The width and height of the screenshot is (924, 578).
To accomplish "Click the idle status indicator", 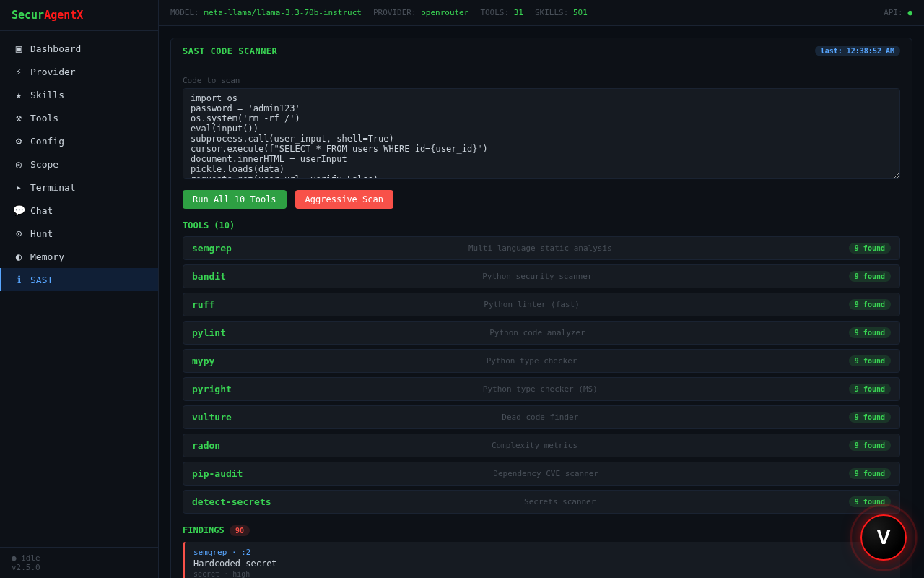I will 26,558.
